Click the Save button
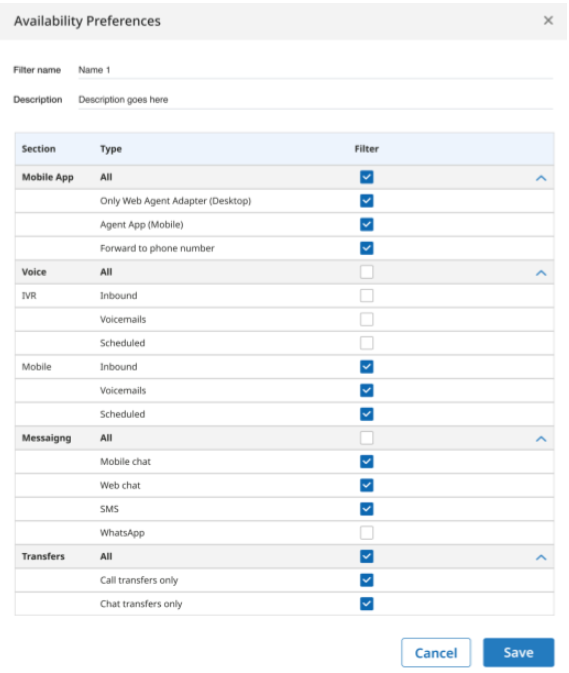569x673 pixels. pos(518,652)
